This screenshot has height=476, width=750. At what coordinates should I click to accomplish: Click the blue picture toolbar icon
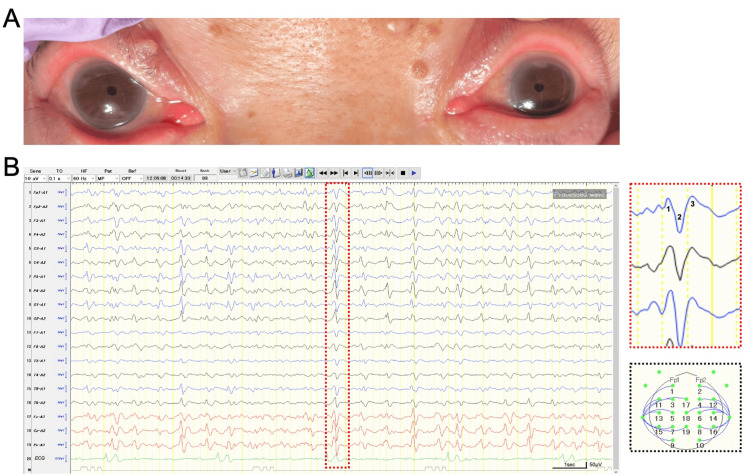click(298, 173)
